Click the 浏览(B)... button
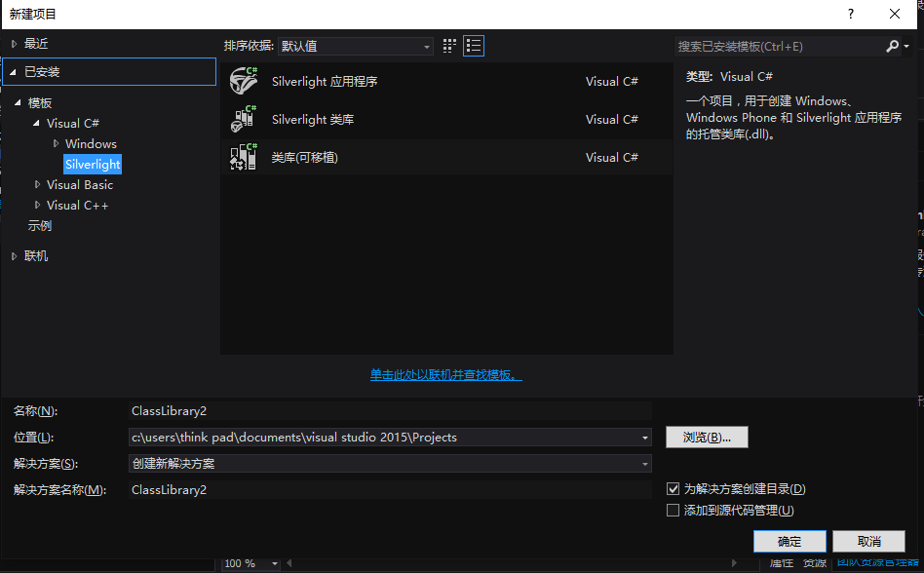The image size is (924, 573). (x=708, y=437)
